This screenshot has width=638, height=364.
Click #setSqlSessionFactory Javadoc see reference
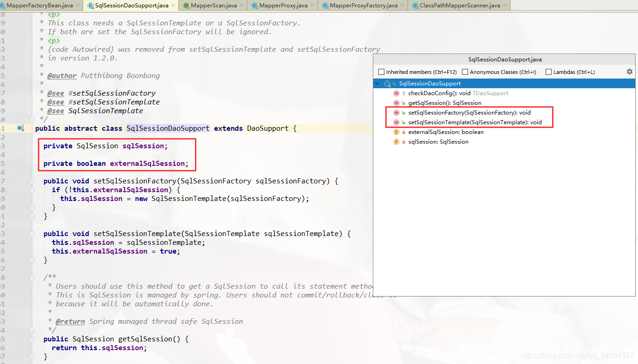point(112,93)
